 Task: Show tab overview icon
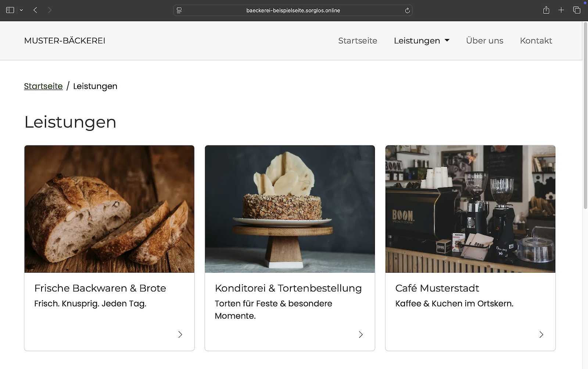click(x=577, y=10)
